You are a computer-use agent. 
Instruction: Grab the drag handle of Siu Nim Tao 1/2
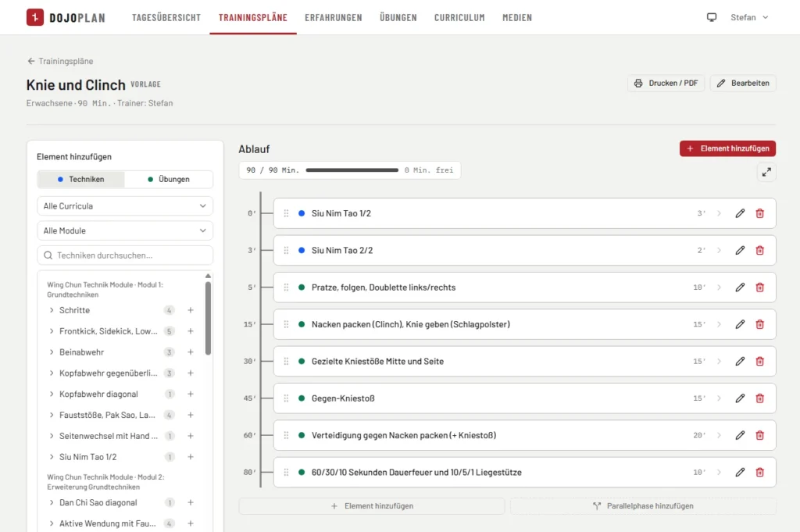(286, 213)
